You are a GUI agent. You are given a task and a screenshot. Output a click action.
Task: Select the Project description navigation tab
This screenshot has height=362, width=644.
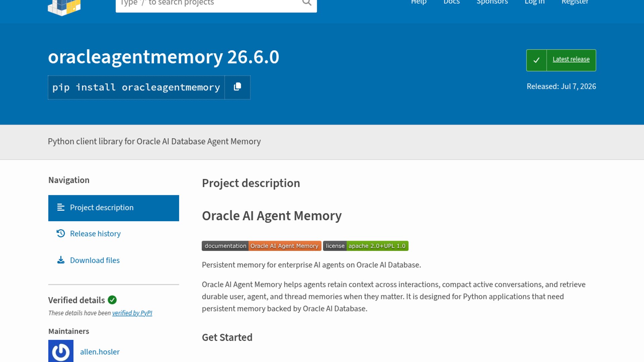114,208
